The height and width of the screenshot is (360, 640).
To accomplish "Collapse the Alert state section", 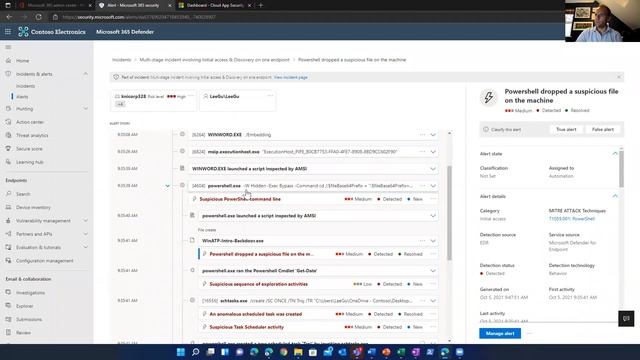I will click(x=615, y=153).
